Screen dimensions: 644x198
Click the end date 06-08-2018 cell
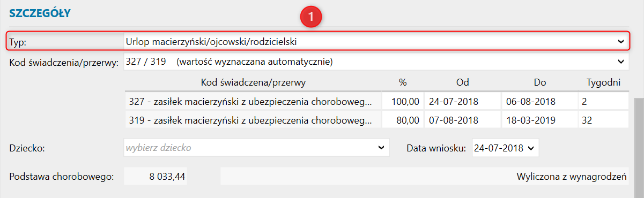pos(539,101)
